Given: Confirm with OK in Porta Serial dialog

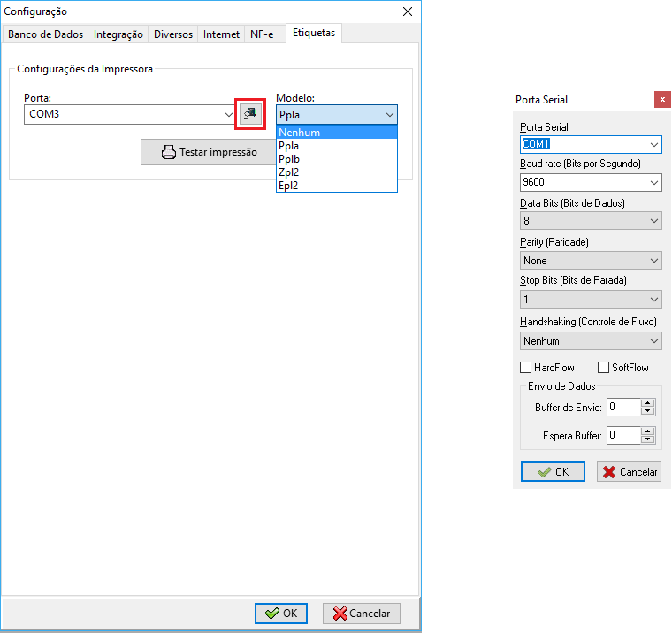Looking at the screenshot, I should coord(553,472).
